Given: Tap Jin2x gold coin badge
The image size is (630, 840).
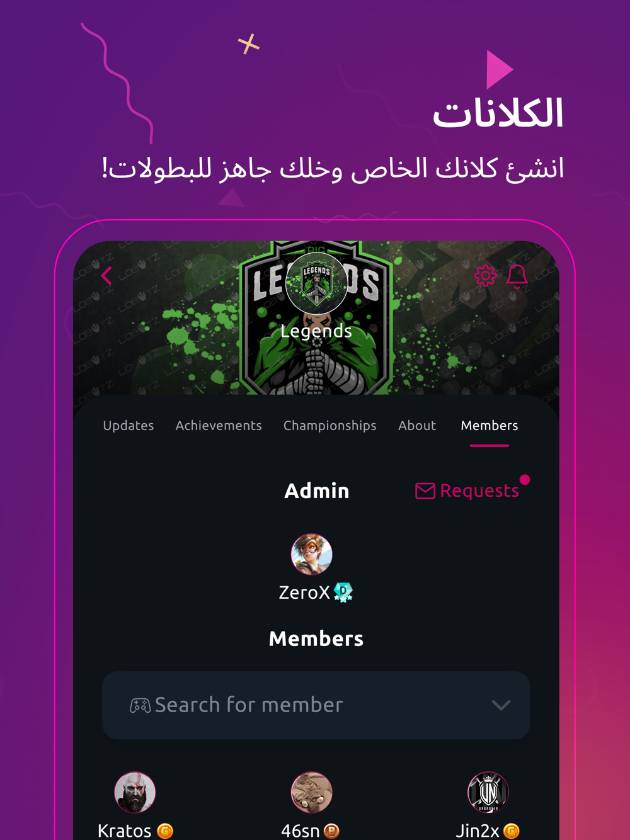Looking at the screenshot, I should click(512, 831).
